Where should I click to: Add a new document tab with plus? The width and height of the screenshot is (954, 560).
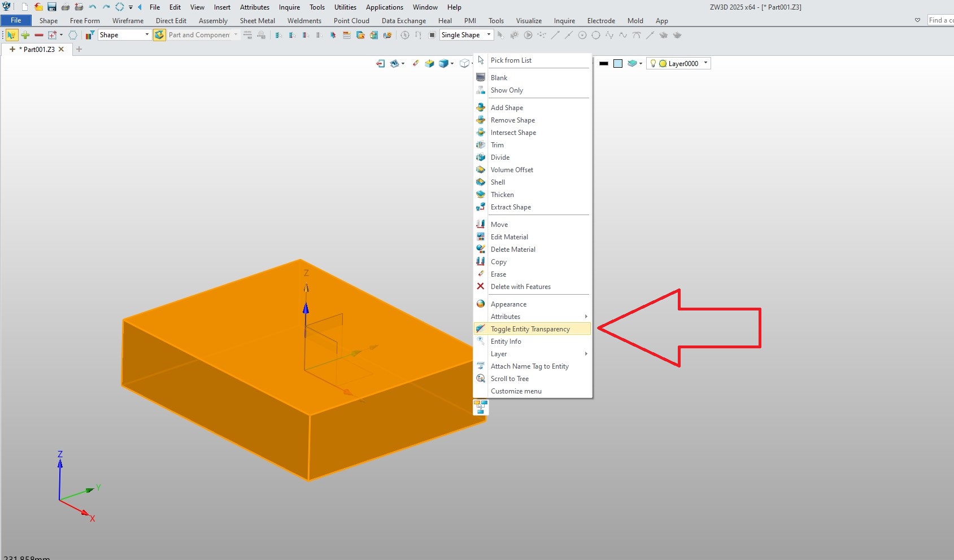point(79,49)
